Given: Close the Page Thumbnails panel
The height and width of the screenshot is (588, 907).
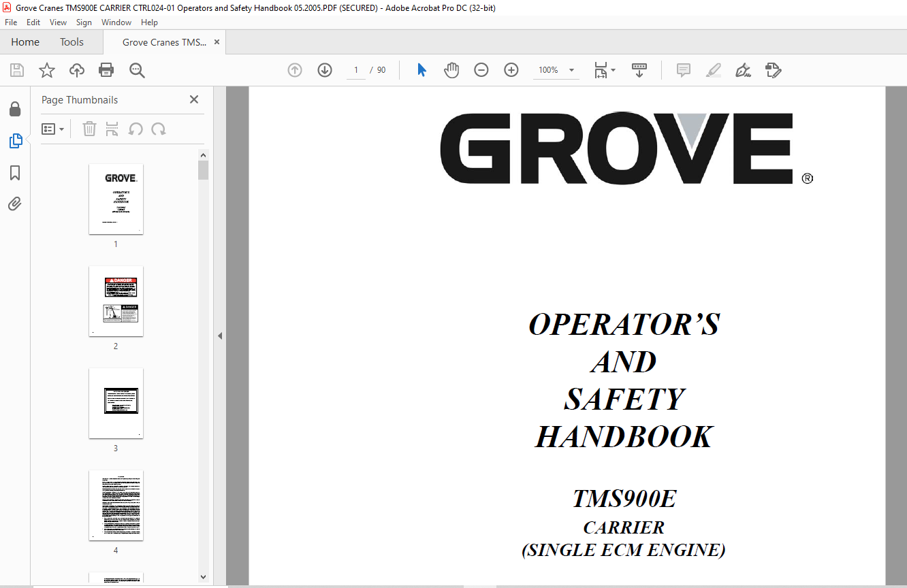Looking at the screenshot, I should [x=194, y=99].
